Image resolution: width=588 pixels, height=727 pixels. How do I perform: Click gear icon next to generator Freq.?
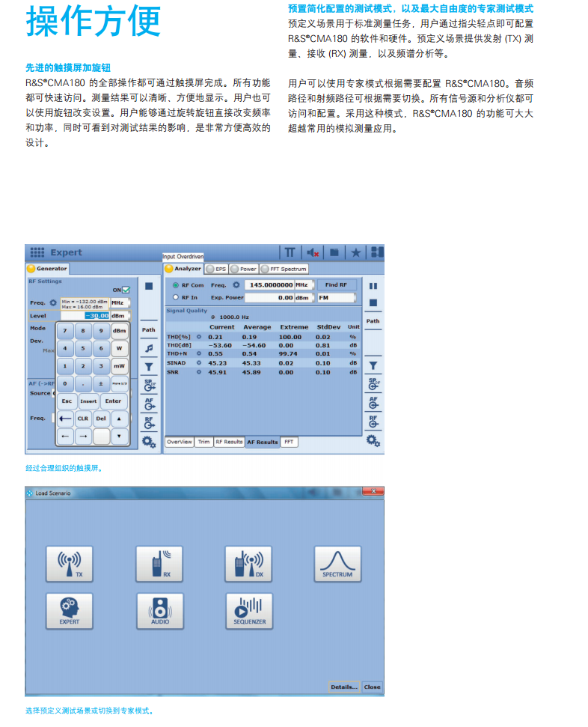tap(53, 302)
